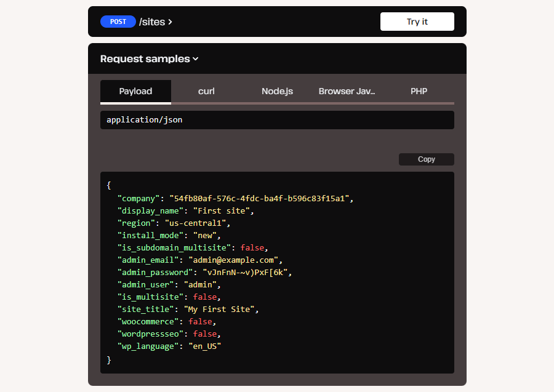Expand the Request samples dropdown chevron
The image size is (554, 392).
(x=195, y=59)
